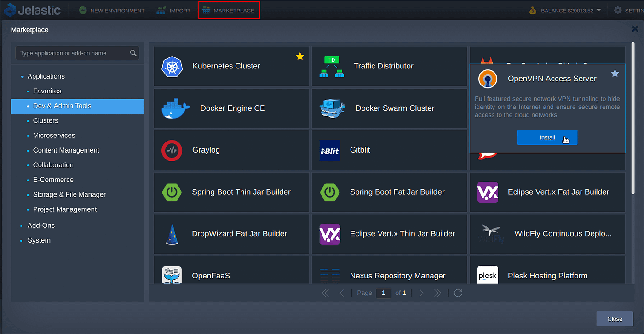644x334 pixels.
Task: Click the Import menu item
Action: point(173,10)
